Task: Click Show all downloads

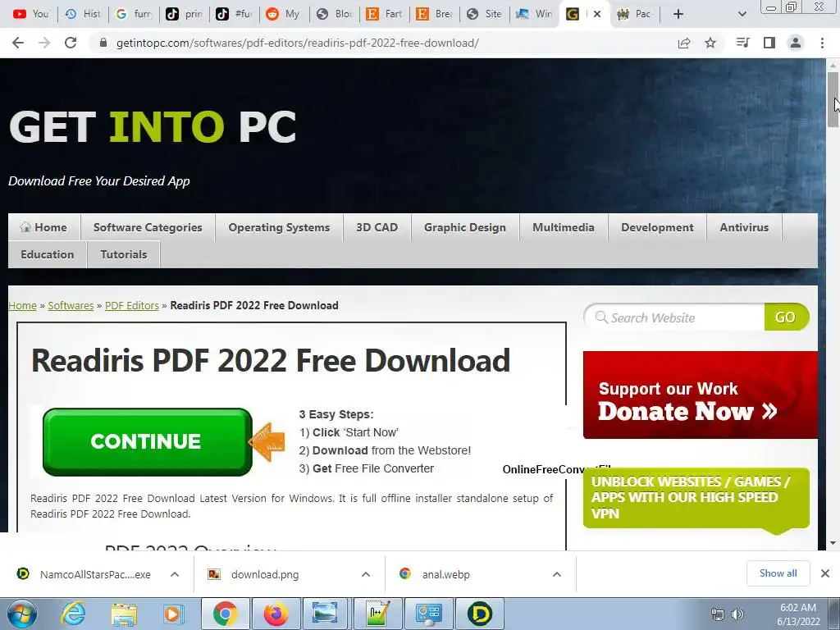Action: click(x=778, y=573)
